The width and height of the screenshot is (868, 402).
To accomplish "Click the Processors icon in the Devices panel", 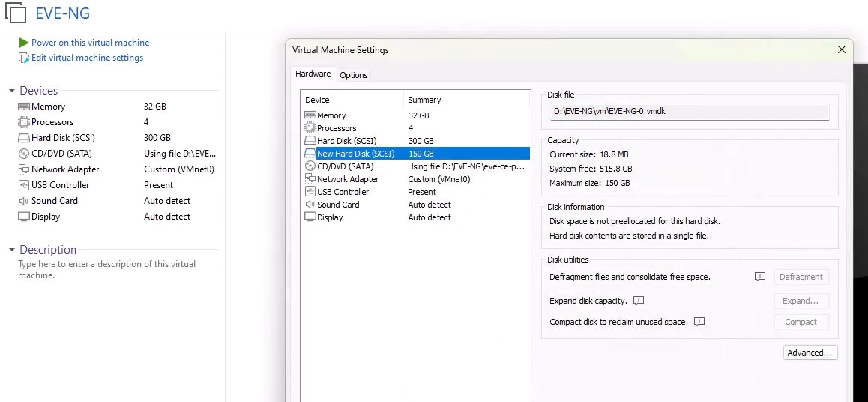I will click(24, 122).
